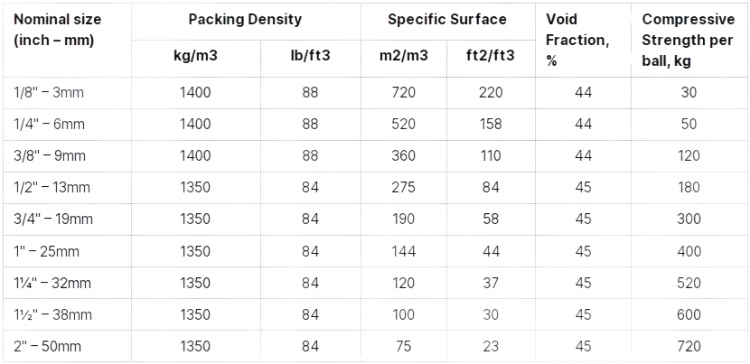Select the 1/8" – 3mm row label
The height and width of the screenshot is (364, 750).
[x=48, y=92]
